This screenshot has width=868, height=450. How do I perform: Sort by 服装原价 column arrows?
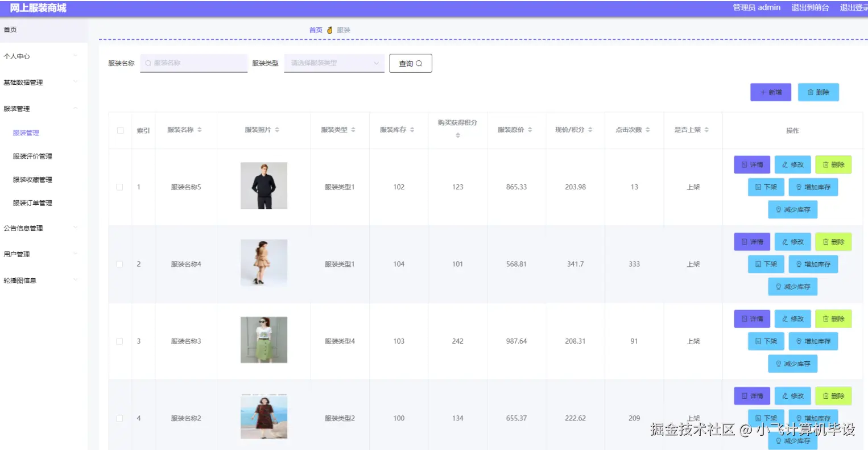tap(530, 130)
